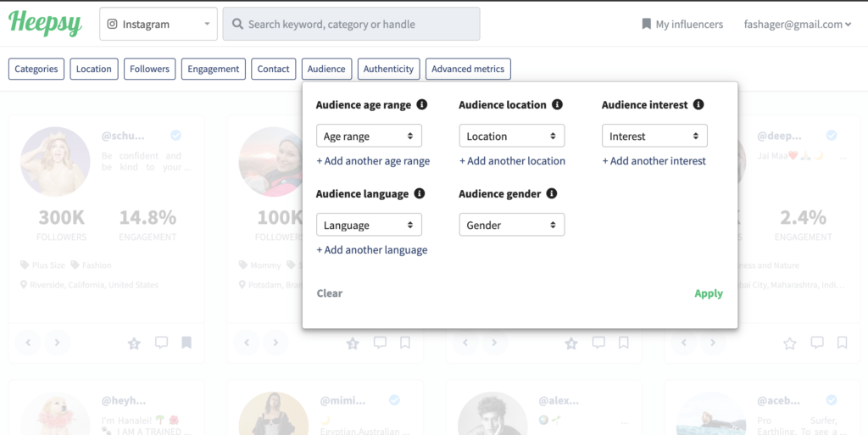Clear the audience filters
This screenshot has width=868, height=435.
point(330,293)
